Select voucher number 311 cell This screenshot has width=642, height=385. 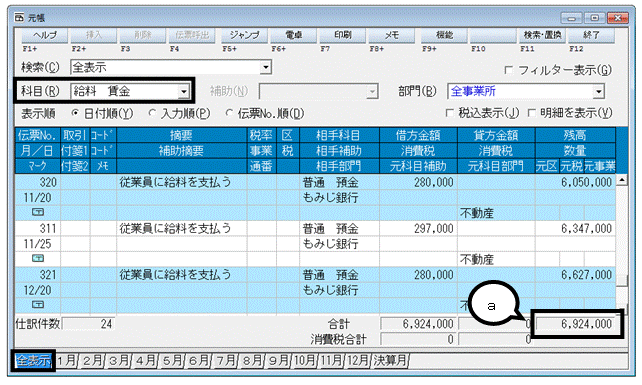38,228
